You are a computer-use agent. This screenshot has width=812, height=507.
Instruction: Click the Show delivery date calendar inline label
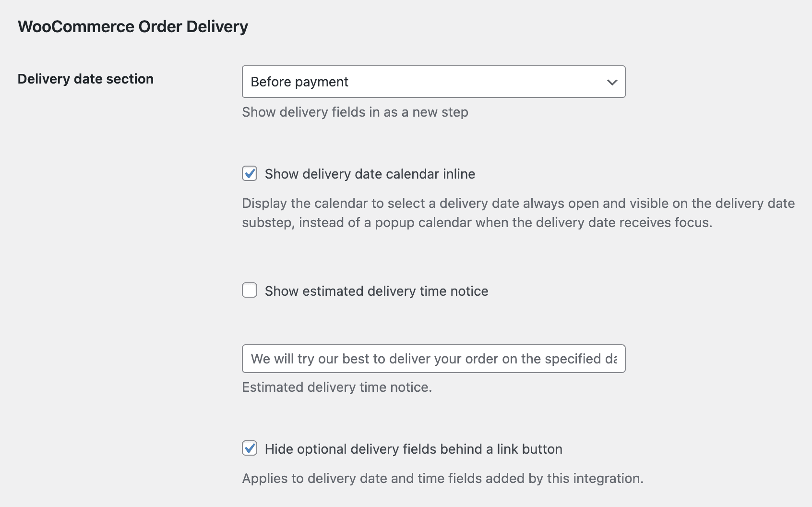pos(370,174)
